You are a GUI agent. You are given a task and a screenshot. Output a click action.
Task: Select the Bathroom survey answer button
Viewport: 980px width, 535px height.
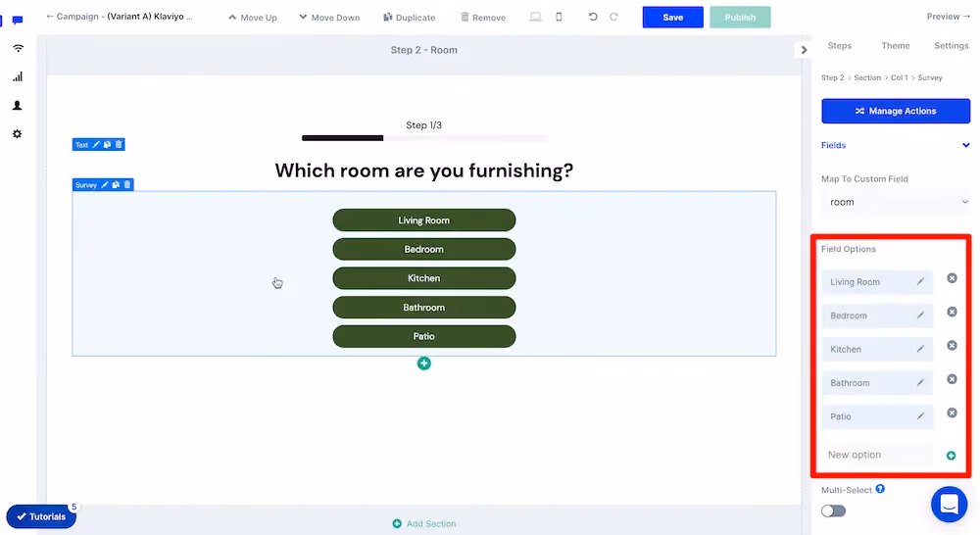(x=423, y=307)
